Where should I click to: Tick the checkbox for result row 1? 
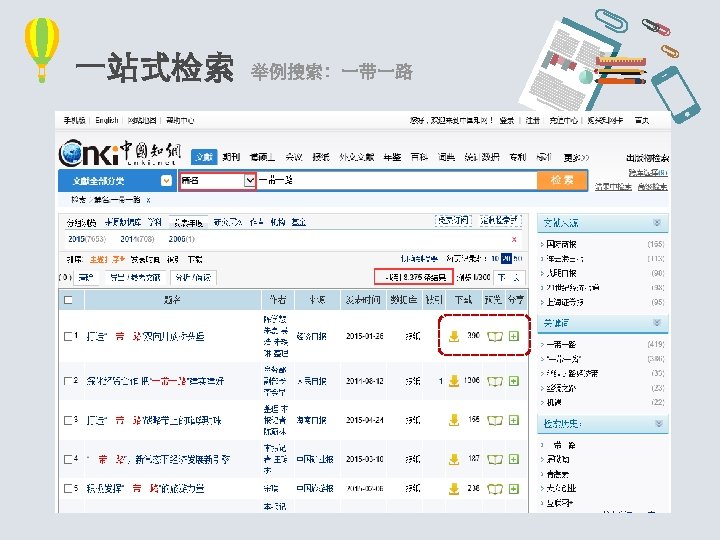tap(68, 336)
